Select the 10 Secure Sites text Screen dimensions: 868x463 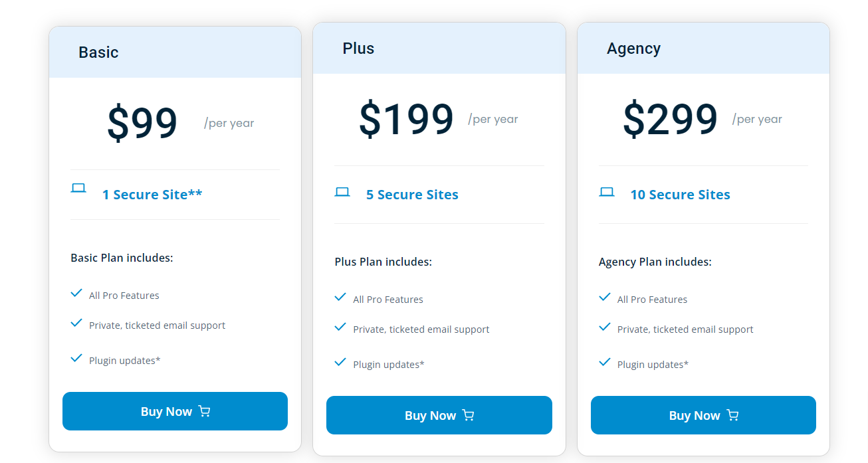[x=680, y=195]
